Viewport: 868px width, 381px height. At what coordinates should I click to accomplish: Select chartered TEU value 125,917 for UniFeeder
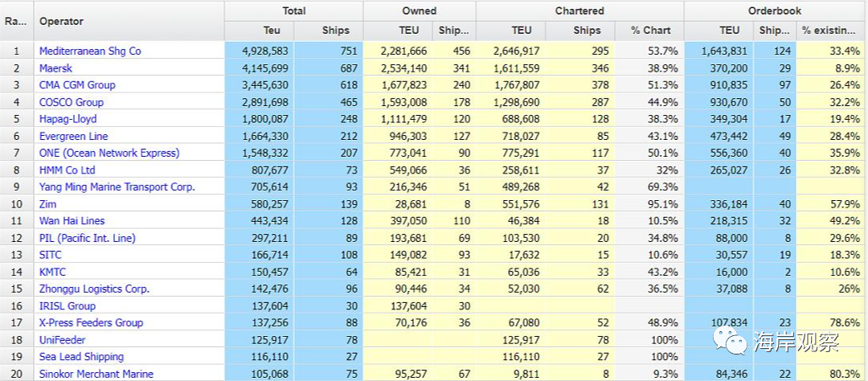pyautogui.click(x=521, y=340)
